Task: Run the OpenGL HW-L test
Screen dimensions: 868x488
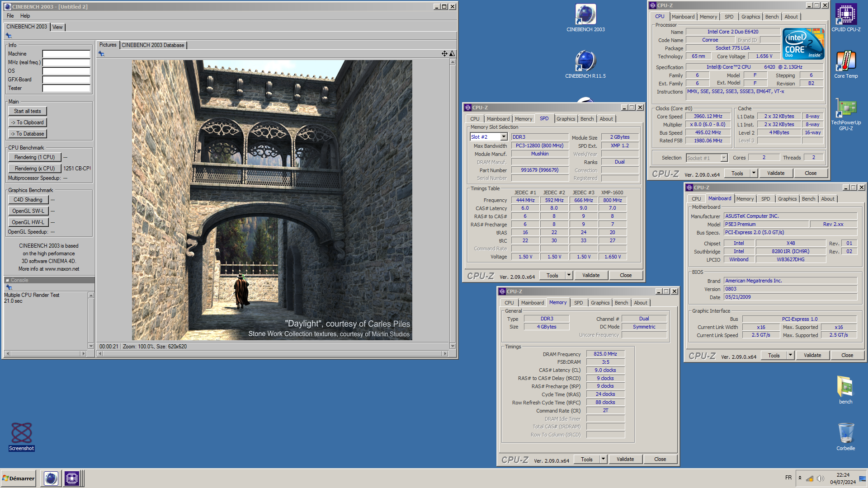Action: [28, 222]
